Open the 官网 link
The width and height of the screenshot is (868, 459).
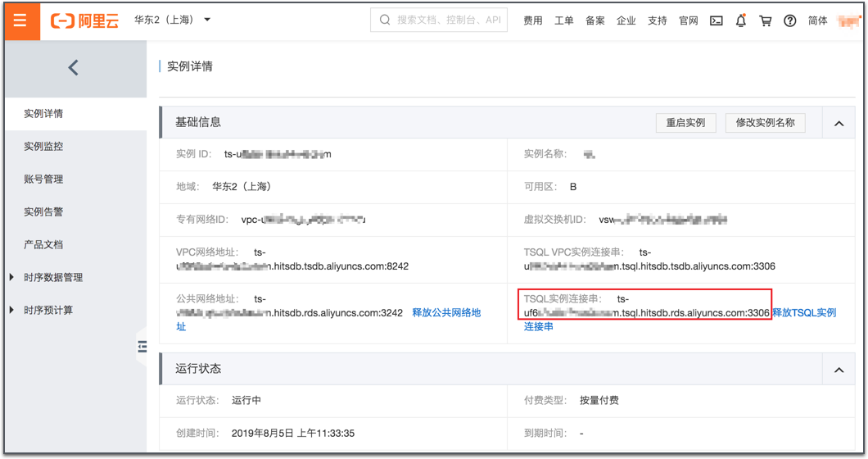[688, 20]
